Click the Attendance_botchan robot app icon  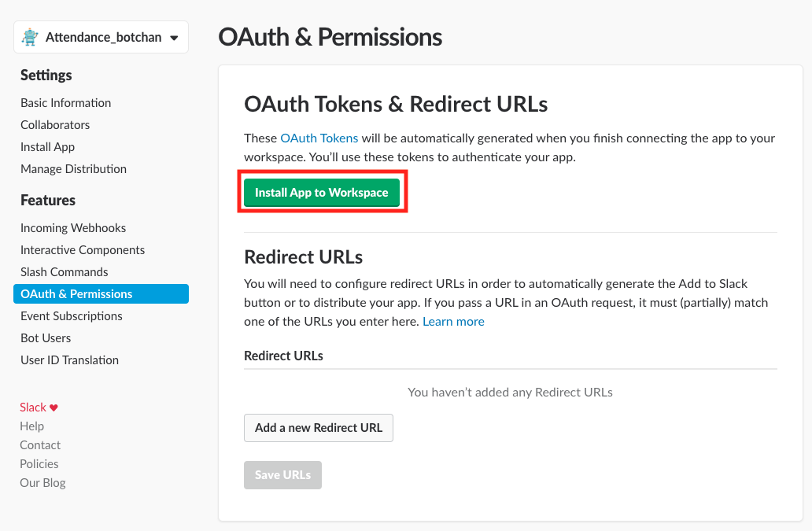pos(30,37)
